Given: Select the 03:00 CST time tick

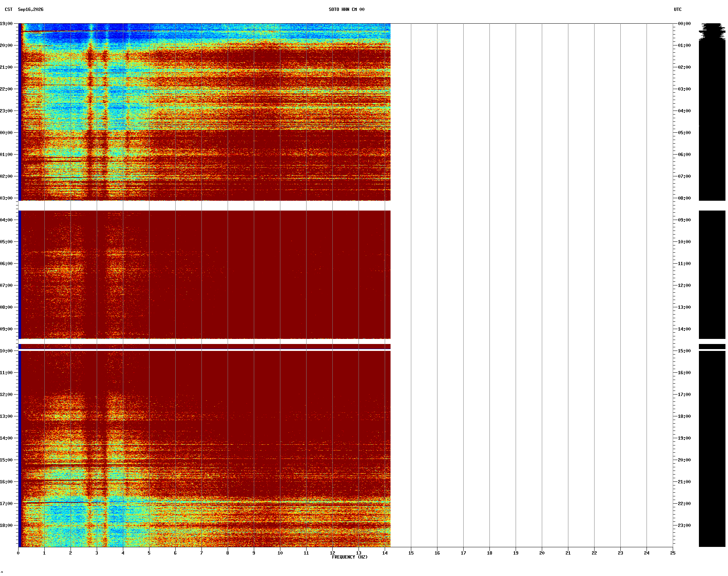Looking at the screenshot, I should 6,198.
